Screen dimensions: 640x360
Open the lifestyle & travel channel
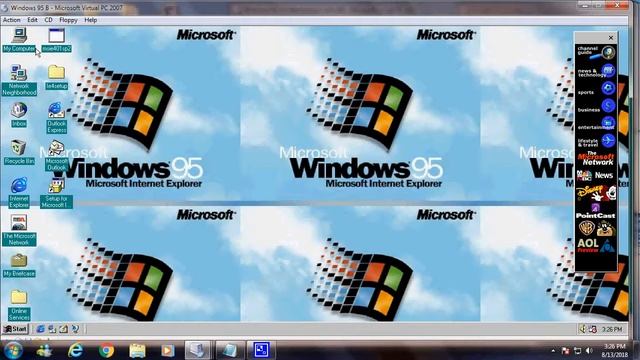[596, 142]
